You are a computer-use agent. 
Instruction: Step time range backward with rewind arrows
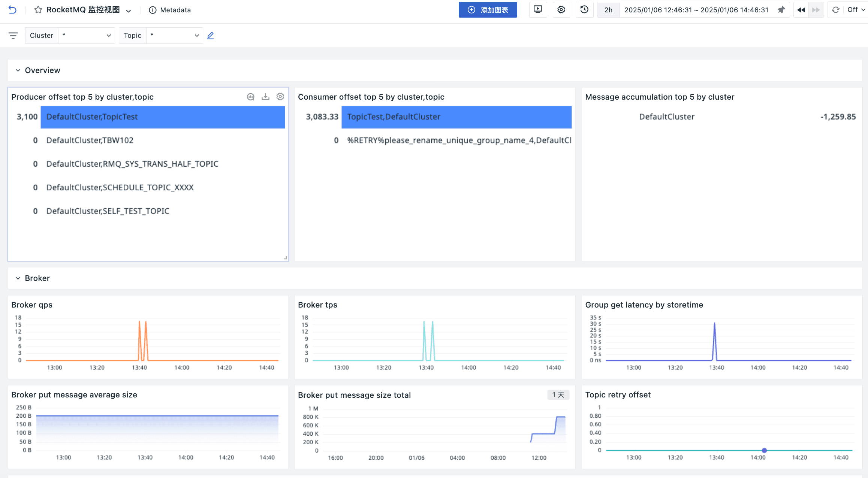point(801,10)
